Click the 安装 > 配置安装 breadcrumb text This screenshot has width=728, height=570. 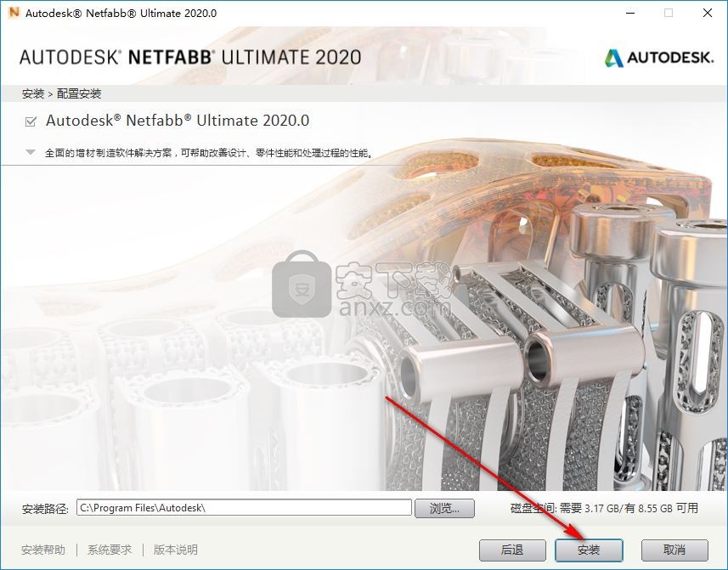tap(61, 93)
